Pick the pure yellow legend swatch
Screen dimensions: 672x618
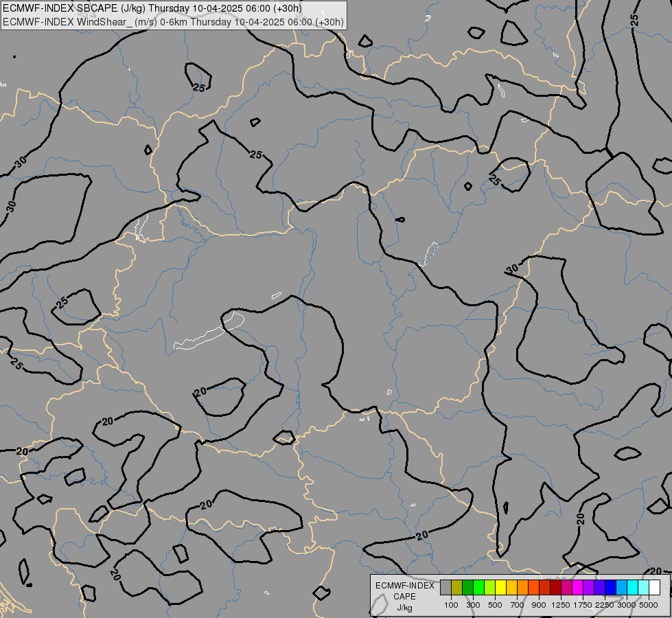[x=500, y=588]
